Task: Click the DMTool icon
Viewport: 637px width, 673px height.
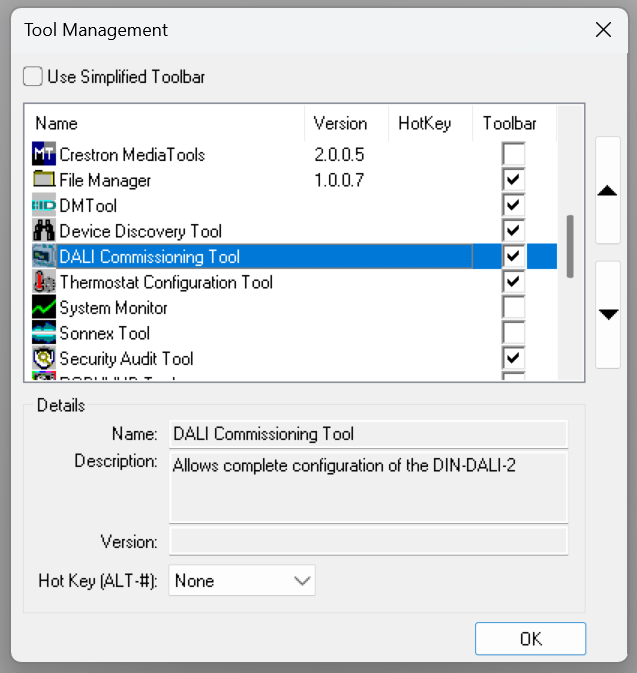Action: (44, 205)
